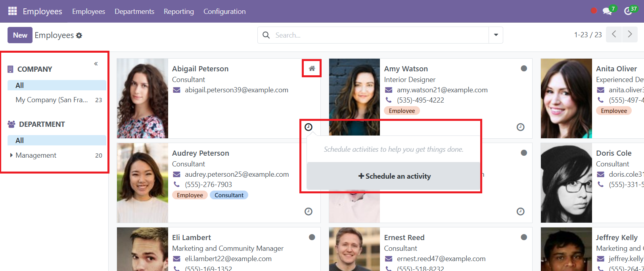Open the Configuration menu
The image size is (644, 271).
point(224,11)
